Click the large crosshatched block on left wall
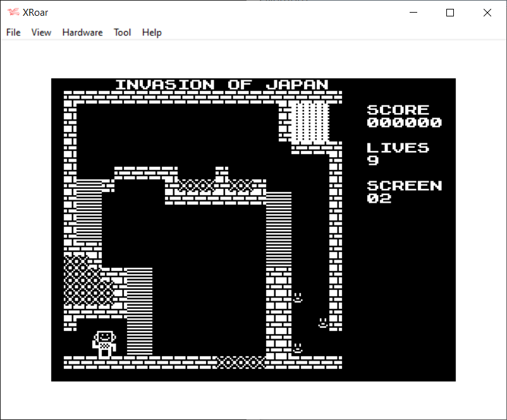Image resolution: width=507 pixels, height=420 pixels. point(89,281)
